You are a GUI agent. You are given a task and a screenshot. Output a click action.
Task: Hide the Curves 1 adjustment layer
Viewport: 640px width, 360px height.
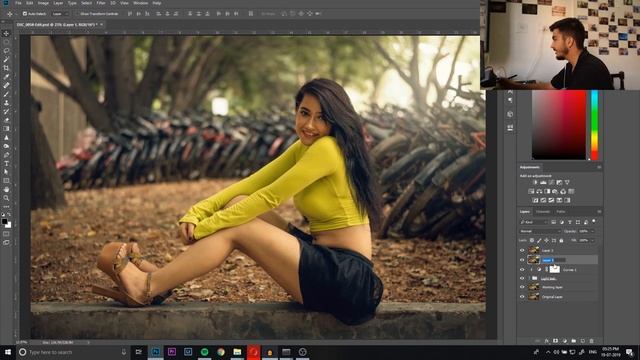point(522,269)
